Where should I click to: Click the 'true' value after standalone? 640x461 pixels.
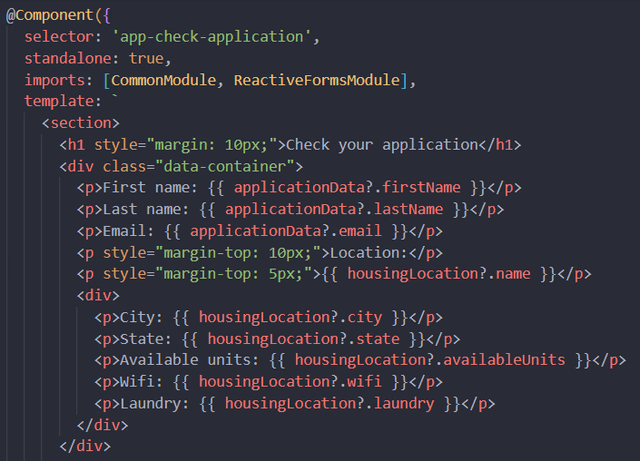pyautogui.click(x=146, y=58)
